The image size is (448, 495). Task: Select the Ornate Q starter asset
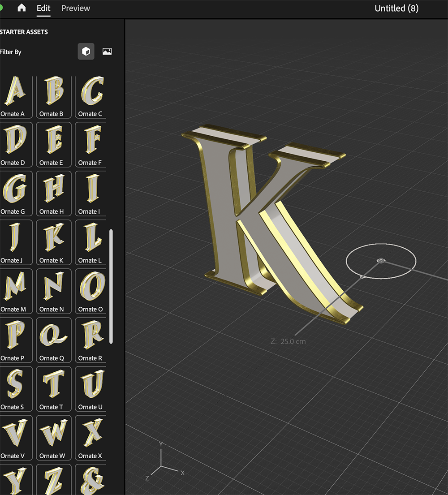[53, 337]
